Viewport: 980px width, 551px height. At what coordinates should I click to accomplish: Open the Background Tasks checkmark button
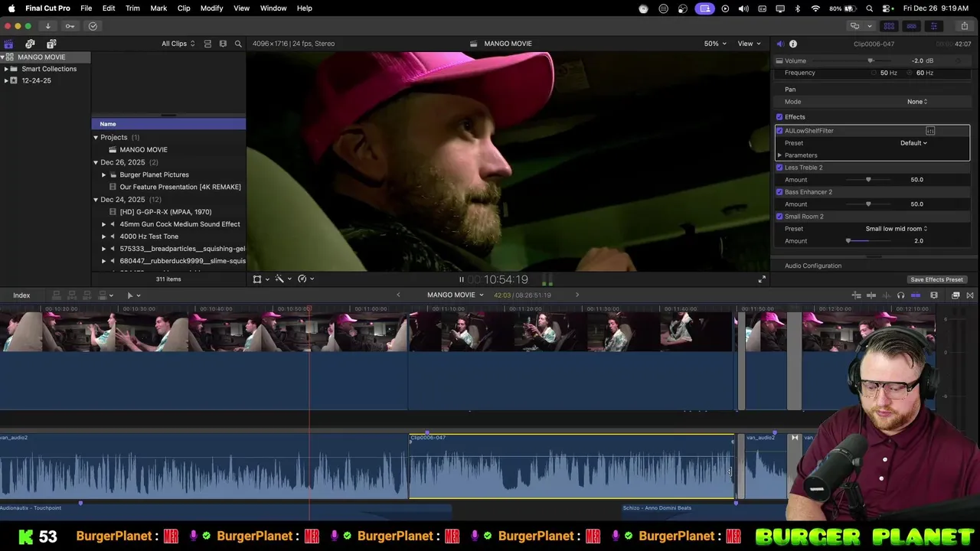93,26
